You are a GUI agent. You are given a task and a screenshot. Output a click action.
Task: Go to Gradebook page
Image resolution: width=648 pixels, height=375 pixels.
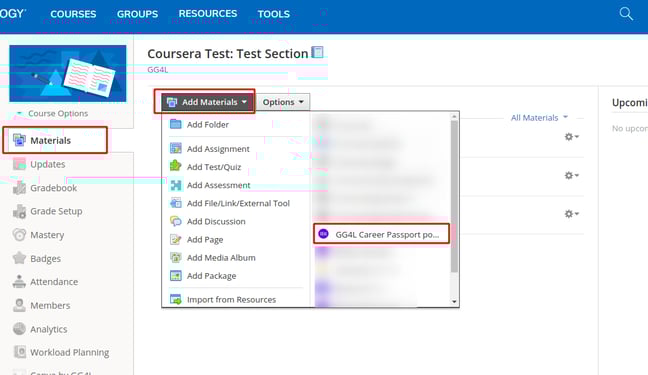[53, 188]
